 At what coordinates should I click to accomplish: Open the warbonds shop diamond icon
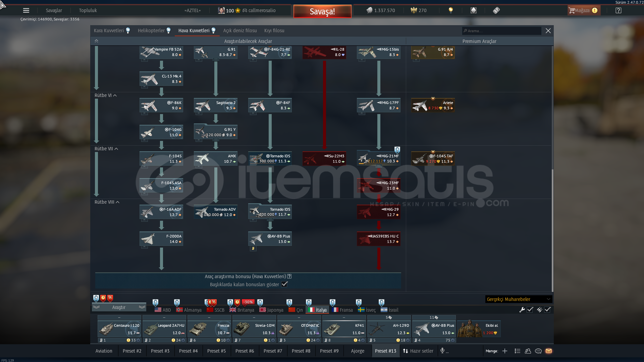(x=474, y=10)
